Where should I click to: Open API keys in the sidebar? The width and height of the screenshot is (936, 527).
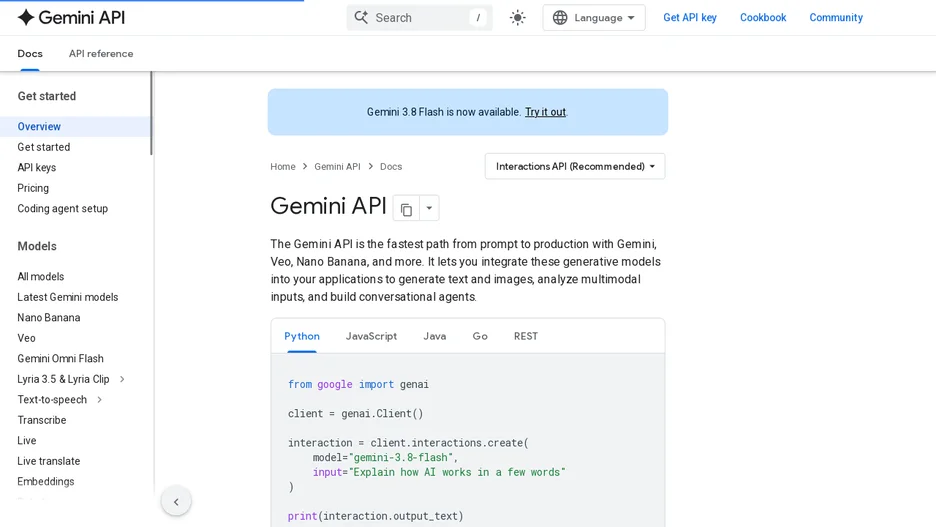(36, 168)
